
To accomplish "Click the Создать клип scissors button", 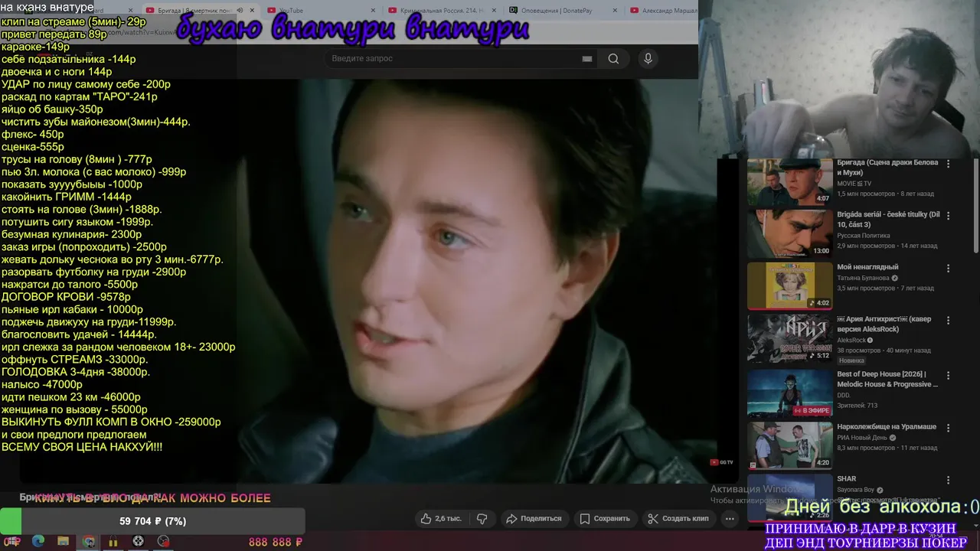I will pos(678,519).
